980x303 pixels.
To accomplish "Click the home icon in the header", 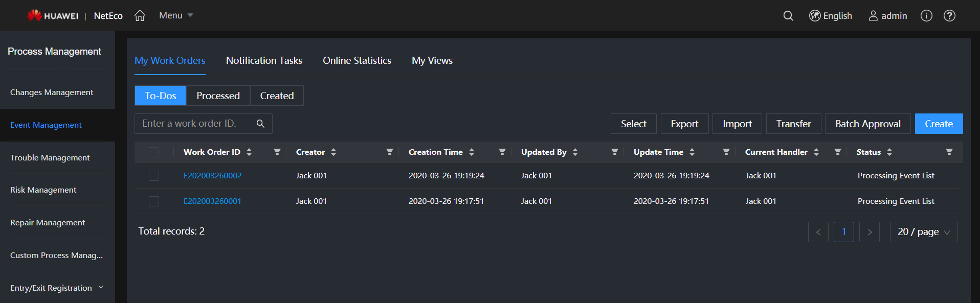I will [140, 16].
